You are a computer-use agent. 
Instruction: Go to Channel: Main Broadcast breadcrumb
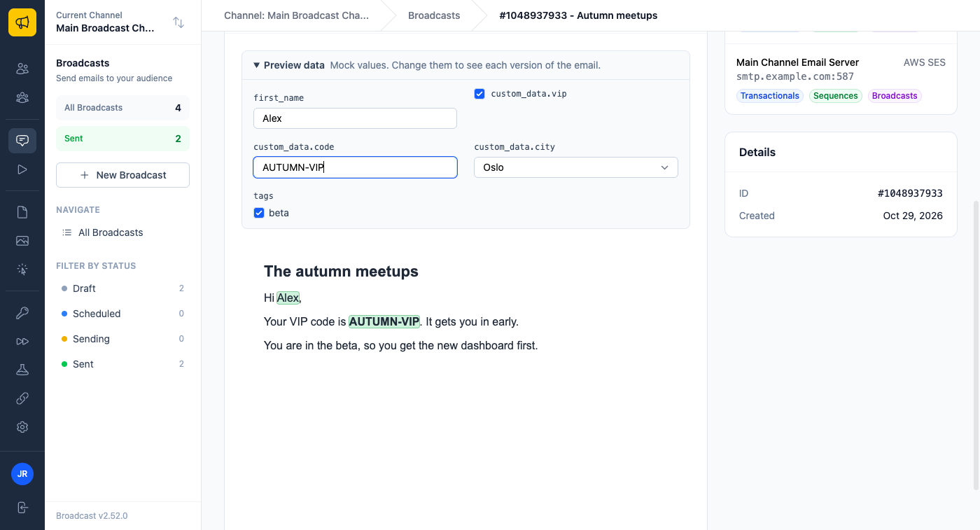point(296,15)
